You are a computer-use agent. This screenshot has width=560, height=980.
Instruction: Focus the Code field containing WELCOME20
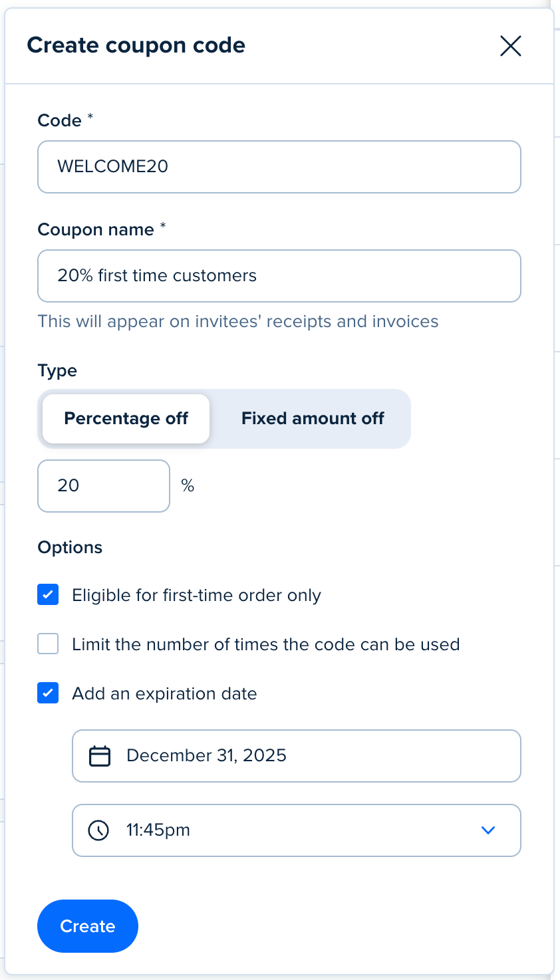coord(279,167)
